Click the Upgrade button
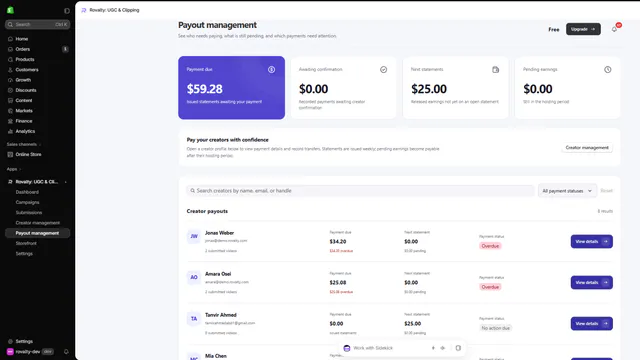640x360 pixels. coord(583,29)
